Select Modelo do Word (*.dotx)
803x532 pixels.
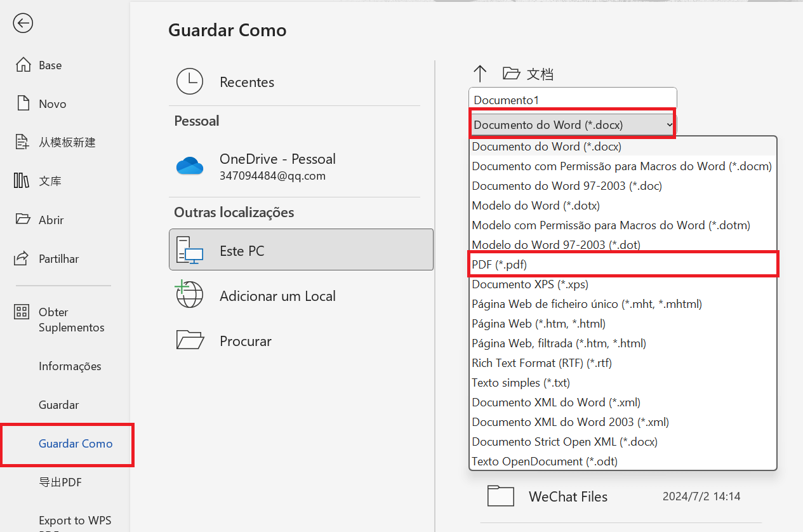[623, 206]
